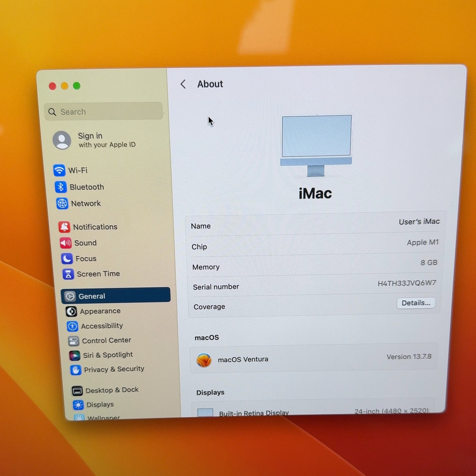
Task: Click the Displays section heading
Action: 210,392
